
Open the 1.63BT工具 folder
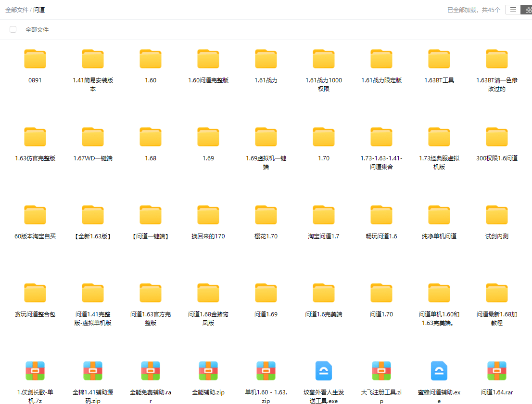439,59
